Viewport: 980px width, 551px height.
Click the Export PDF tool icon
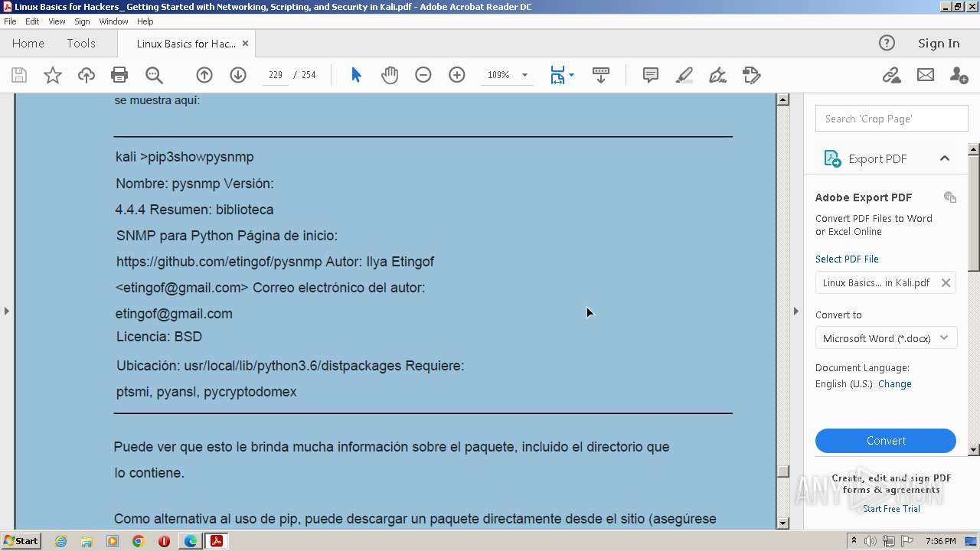click(832, 158)
